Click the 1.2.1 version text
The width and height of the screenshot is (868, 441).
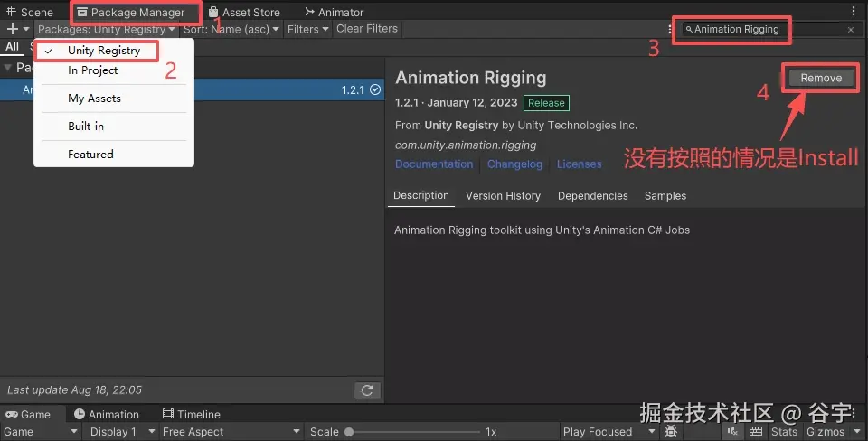(x=353, y=90)
